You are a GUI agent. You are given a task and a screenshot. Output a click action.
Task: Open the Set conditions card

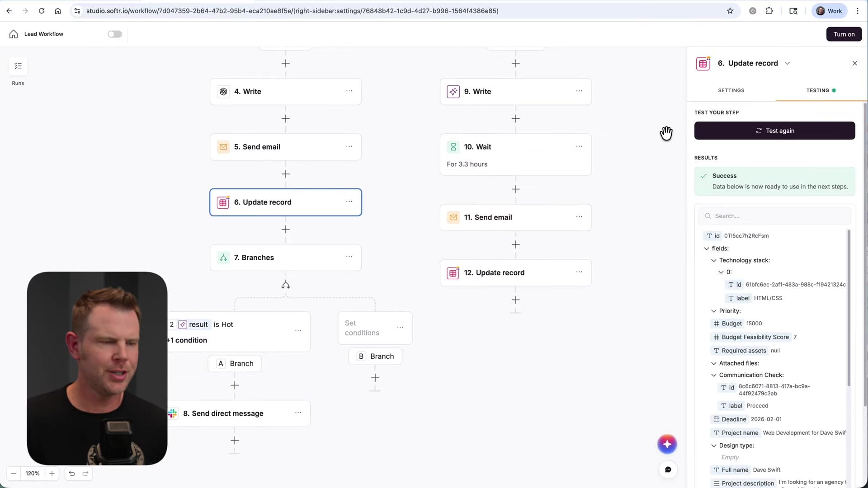(375, 328)
